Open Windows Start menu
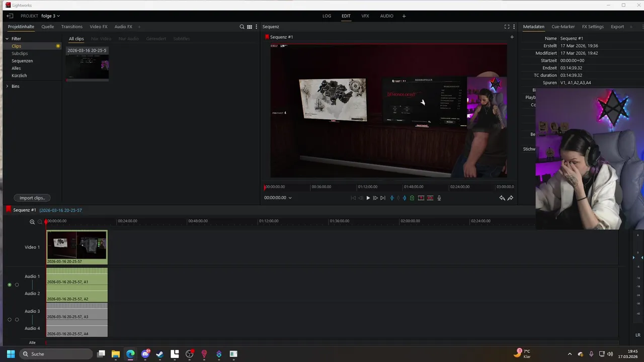Viewport: 644px width, 362px height. coord(11,354)
